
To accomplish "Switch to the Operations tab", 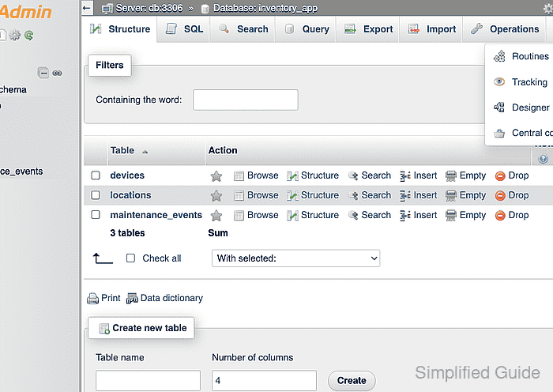I will tap(505, 29).
